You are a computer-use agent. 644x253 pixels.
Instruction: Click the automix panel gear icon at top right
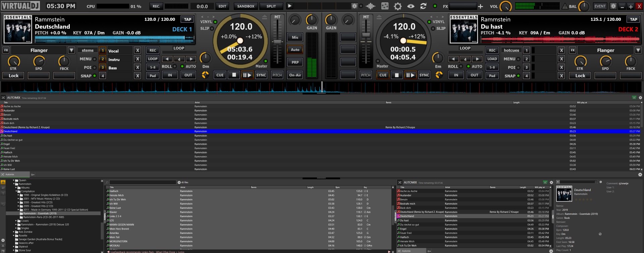(640, 98)
